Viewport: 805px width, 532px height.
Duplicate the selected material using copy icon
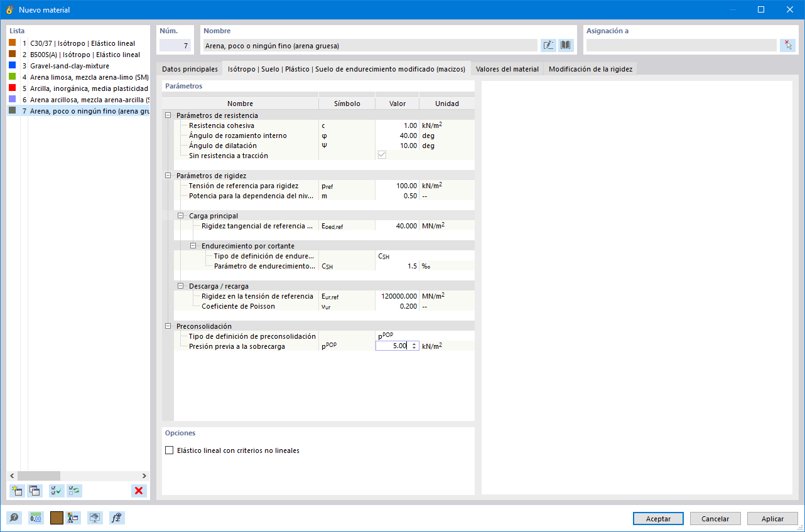tap(35, 491)
